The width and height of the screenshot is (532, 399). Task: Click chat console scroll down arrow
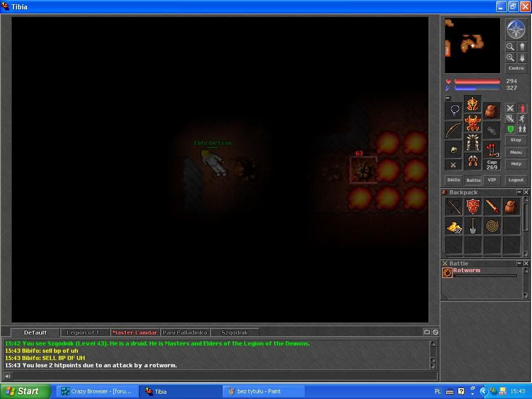(x=433, y=366)
